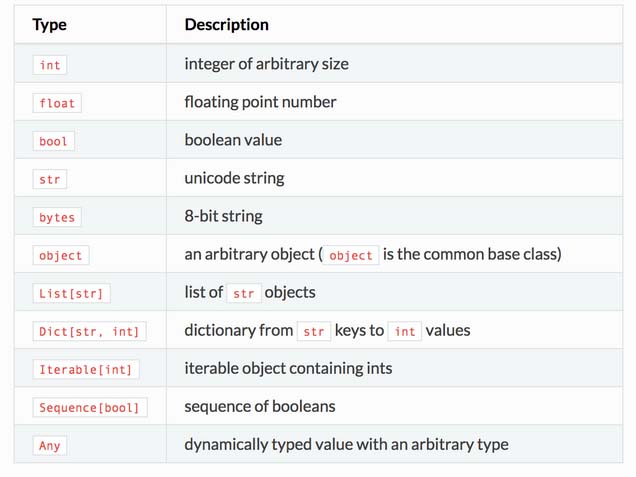Image resolution: width=636 pixels, height=477 pixels.
Task: Click the Description column header
Action: (x=226, y=25)
